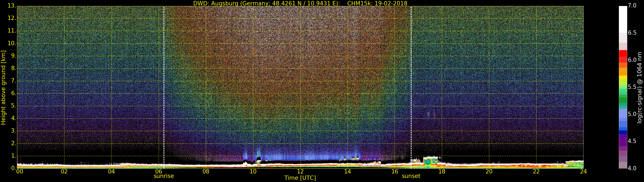This screenshot has width=644, height=182.
Task: Click the sunset label below the time axis
Action: tap(411, 176)
